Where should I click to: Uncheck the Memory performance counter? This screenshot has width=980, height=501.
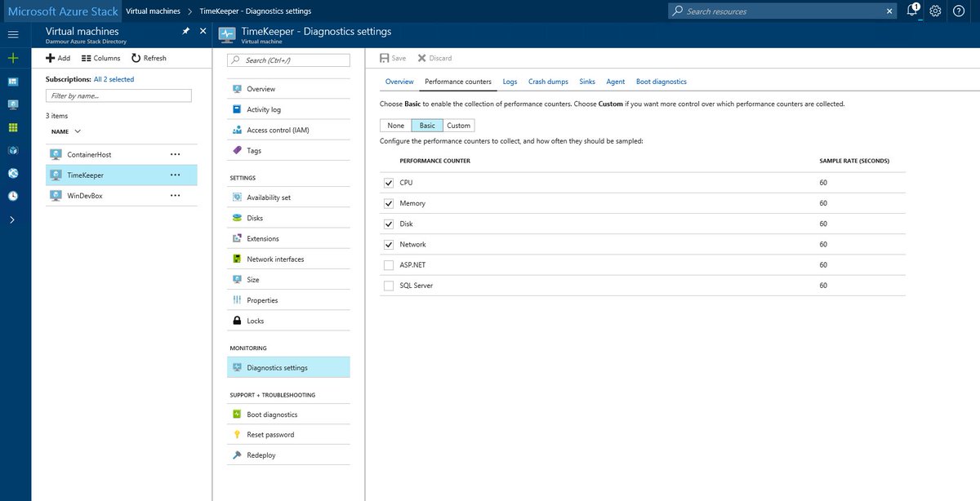click(x=389, y=203)
